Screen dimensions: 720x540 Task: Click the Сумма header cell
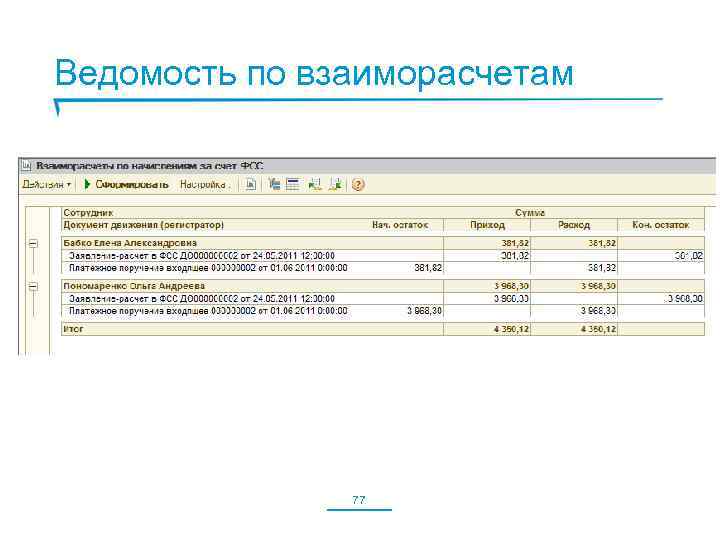coord(530,213)
